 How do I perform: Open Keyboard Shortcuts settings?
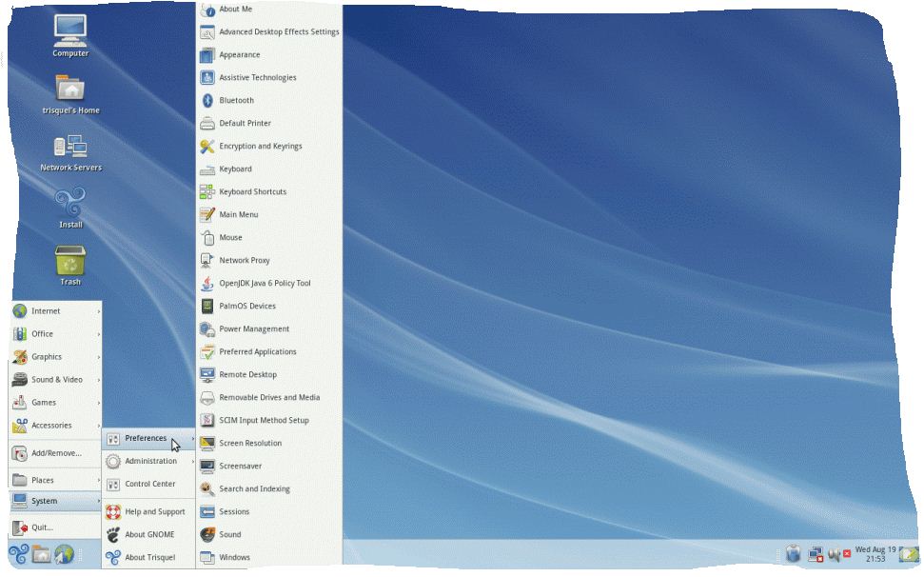pos(268,192)
